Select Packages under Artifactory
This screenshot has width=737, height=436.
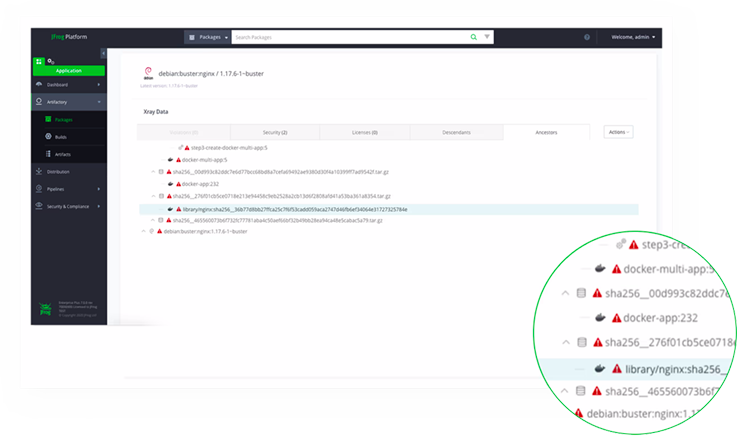click(x=63, y=120)
